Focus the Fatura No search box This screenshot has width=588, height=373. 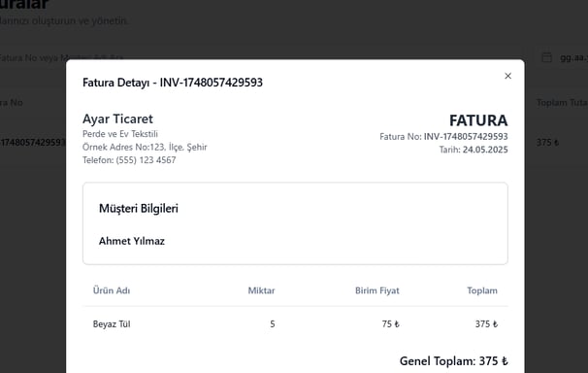33,57
